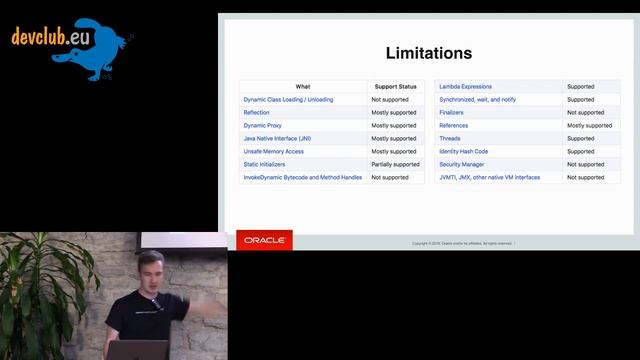Viewport: 640px width, 360px height.
Task: Open InvokeDynamic Bytecode and Method Handles link
Action: [302, 178]
